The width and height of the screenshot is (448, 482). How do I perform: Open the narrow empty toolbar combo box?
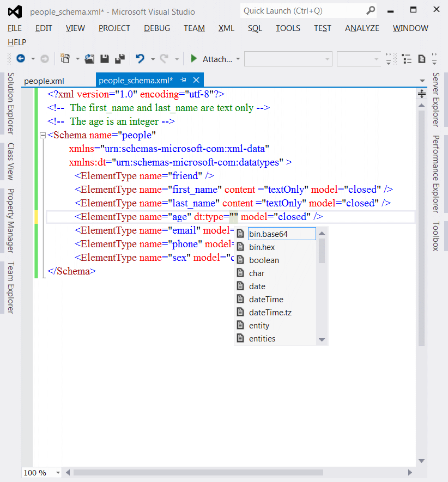(x=359, y=59)
